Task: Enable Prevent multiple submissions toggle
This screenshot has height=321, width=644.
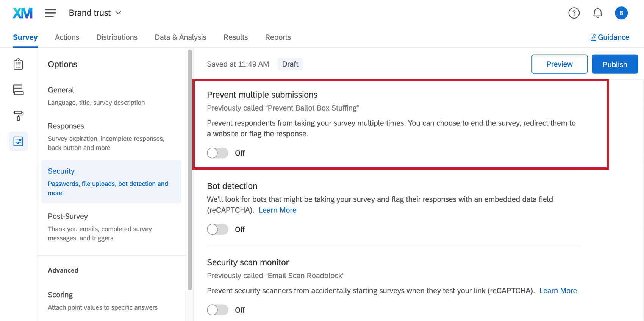Action: [217, 153]
